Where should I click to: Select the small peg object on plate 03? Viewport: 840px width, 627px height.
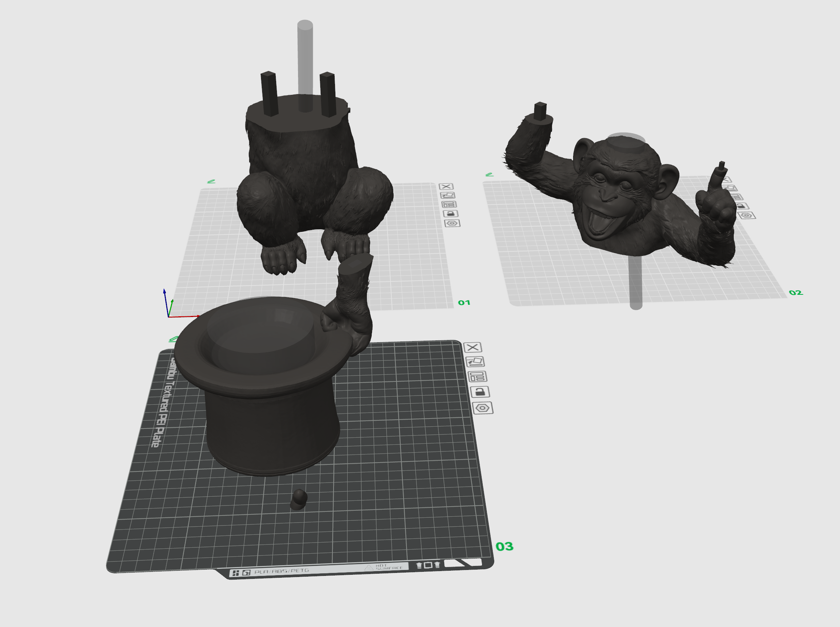[x=299, y=500]
